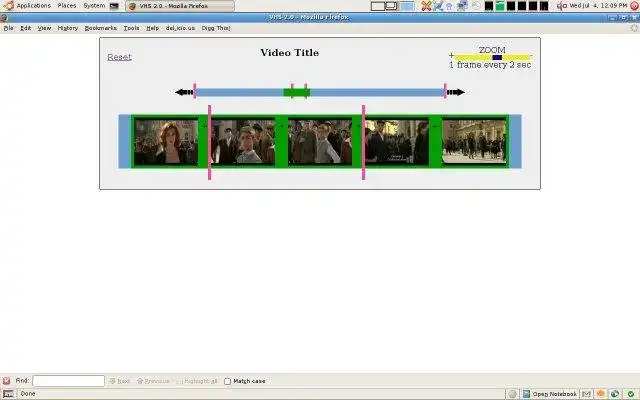The width and height of the screenshot is (640, 400).
Task: Click the plus sign beside the ZOOM slider
Action: point(451,55)
